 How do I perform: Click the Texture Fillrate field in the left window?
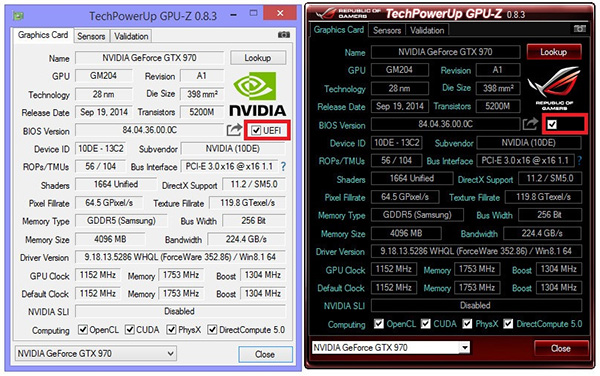[x=247, y=203]
